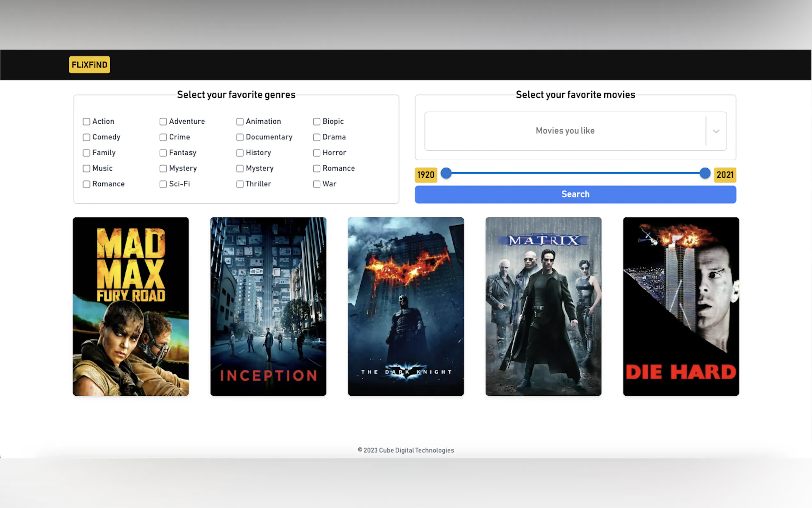Check the Fantasy genre checkbox

[163, 153]
